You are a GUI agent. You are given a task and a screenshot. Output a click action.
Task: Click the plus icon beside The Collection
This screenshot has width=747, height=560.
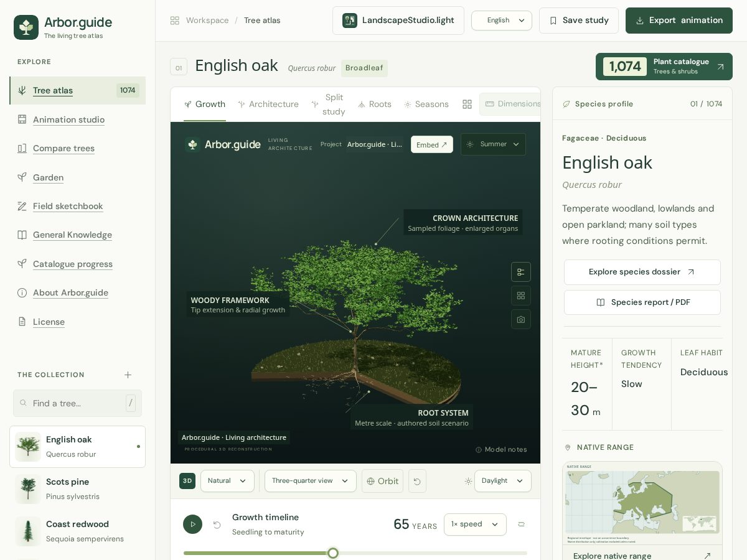pyautogui.click(x=128, y=375)
